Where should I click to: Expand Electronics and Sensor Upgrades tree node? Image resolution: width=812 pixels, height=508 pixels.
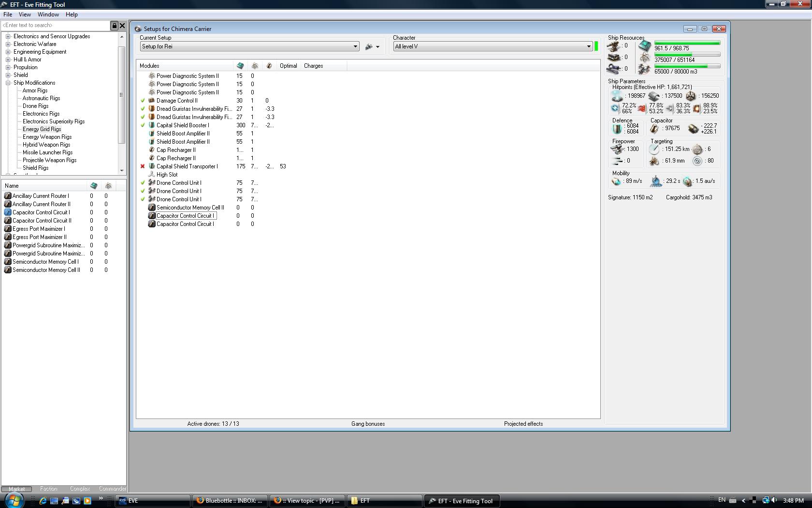pos(8,36)
